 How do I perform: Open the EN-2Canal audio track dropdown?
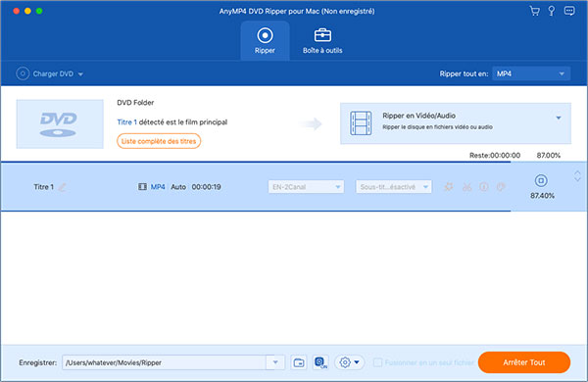[306, 187]
